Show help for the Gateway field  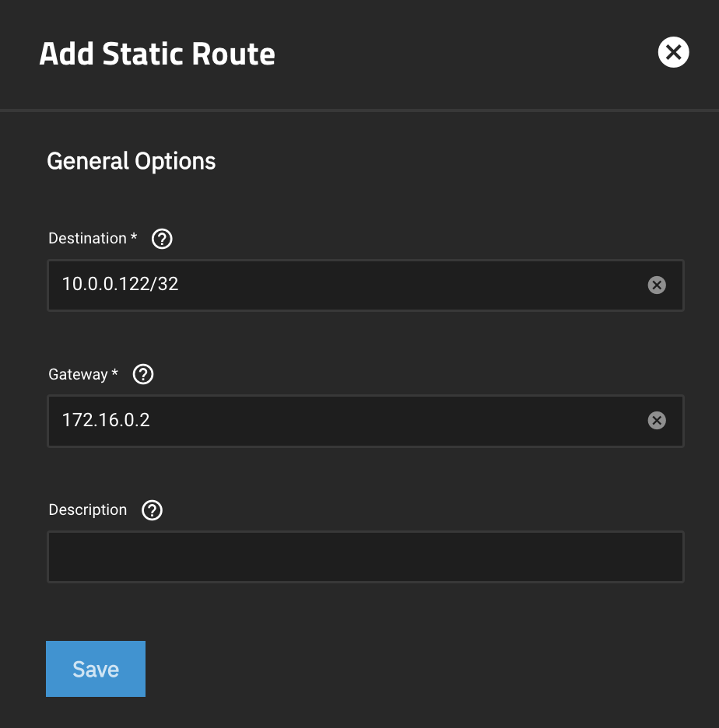point(143,375)
